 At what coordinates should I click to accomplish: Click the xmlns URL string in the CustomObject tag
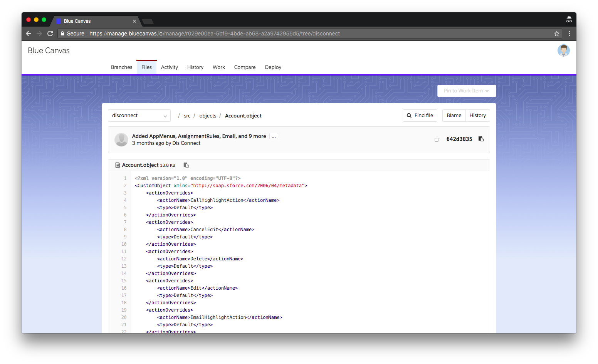(x=247, y=186)
